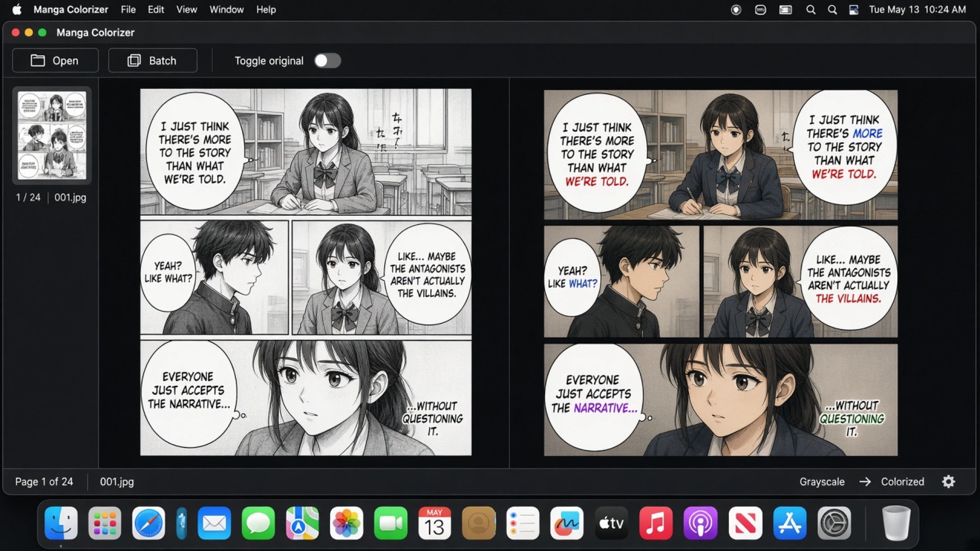Open the App Store from the Dock
Screen dimensions: 980x551
790,523
